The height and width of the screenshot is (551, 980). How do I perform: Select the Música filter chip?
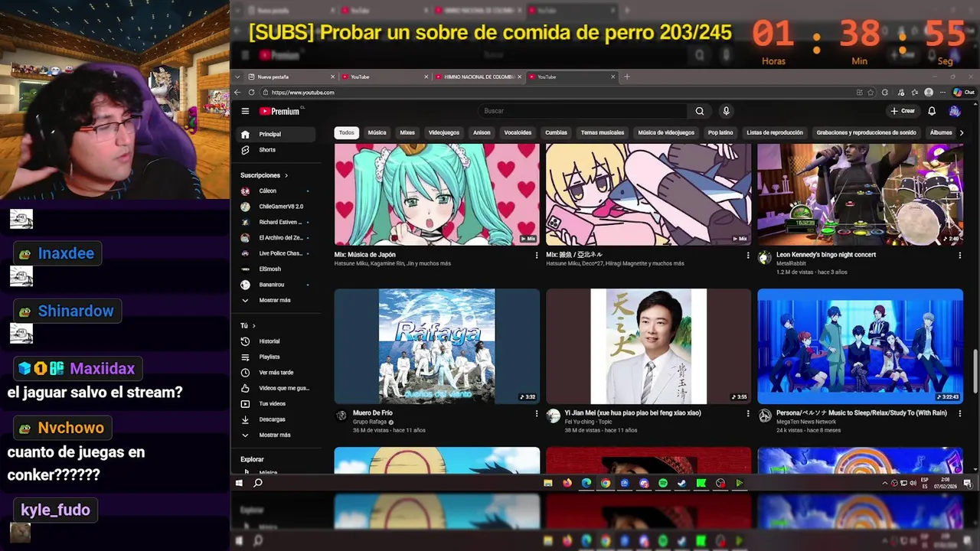point(377,132)
